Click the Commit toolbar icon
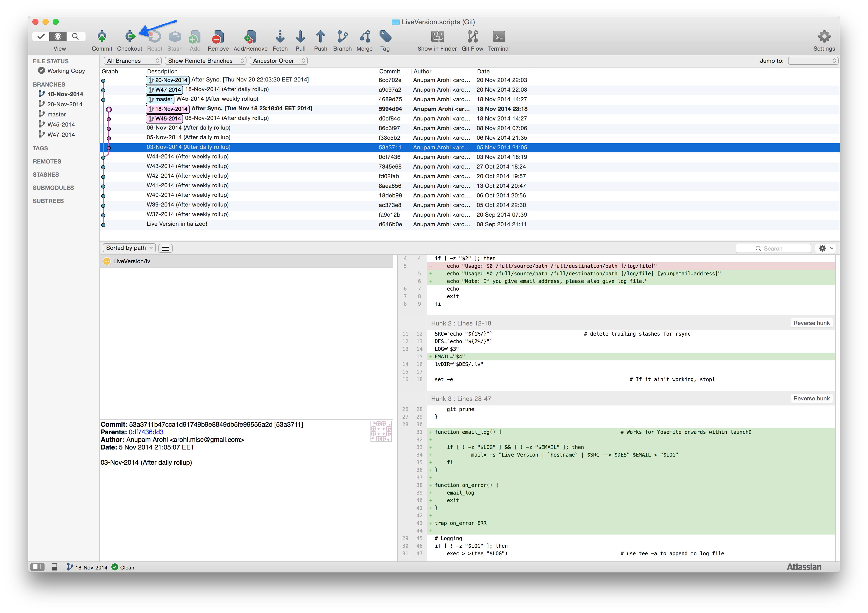 pyautogui.click(x=102, y=37)
